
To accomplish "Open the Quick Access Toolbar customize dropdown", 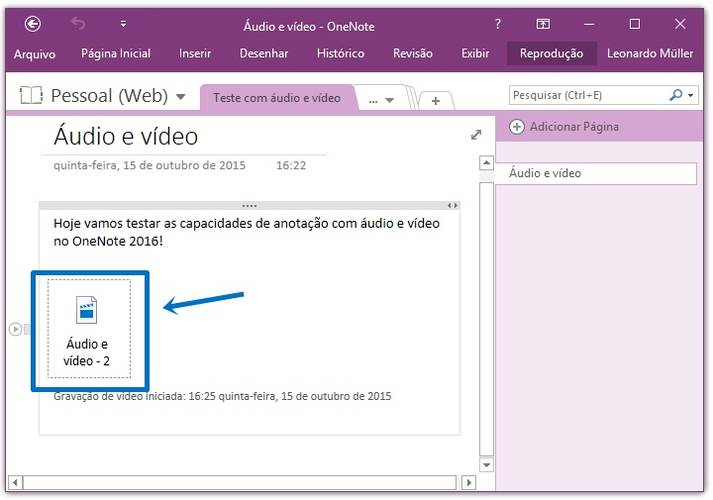I will point(123,24).
